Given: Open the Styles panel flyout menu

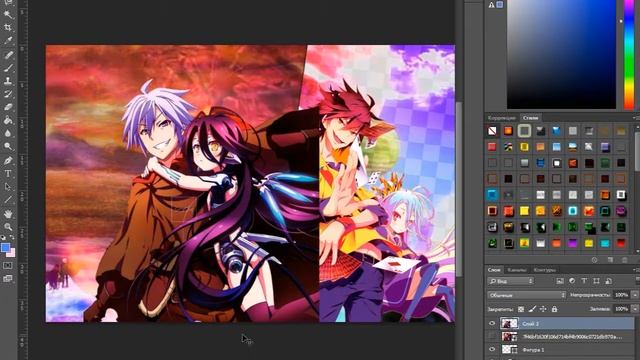Looking at the screenshot, I should pos(636,118).
